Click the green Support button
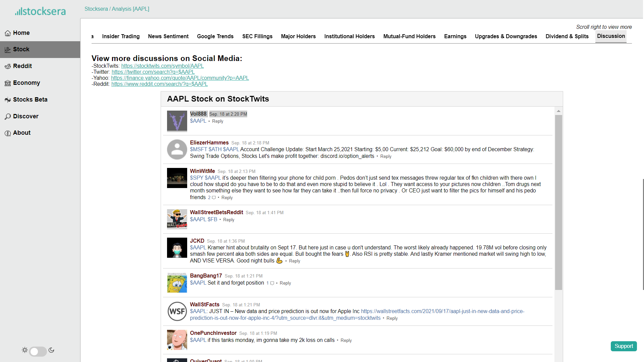 click(624, 346)
